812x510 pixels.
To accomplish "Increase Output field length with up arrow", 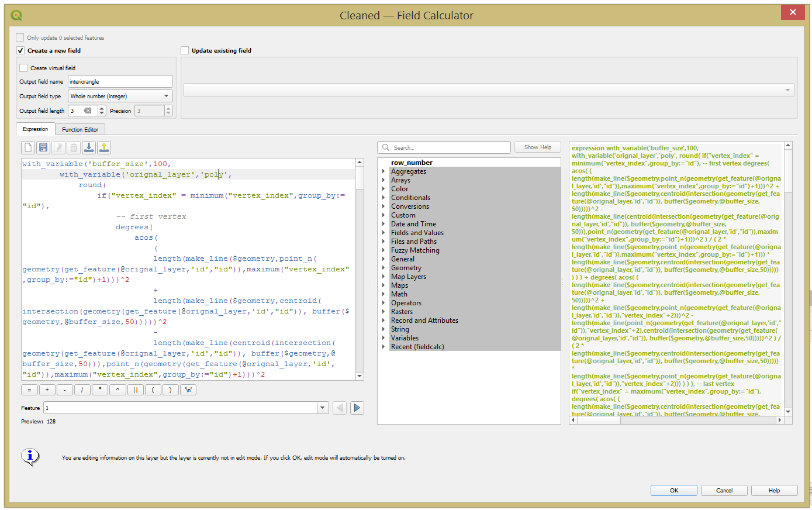I will 102,108.
